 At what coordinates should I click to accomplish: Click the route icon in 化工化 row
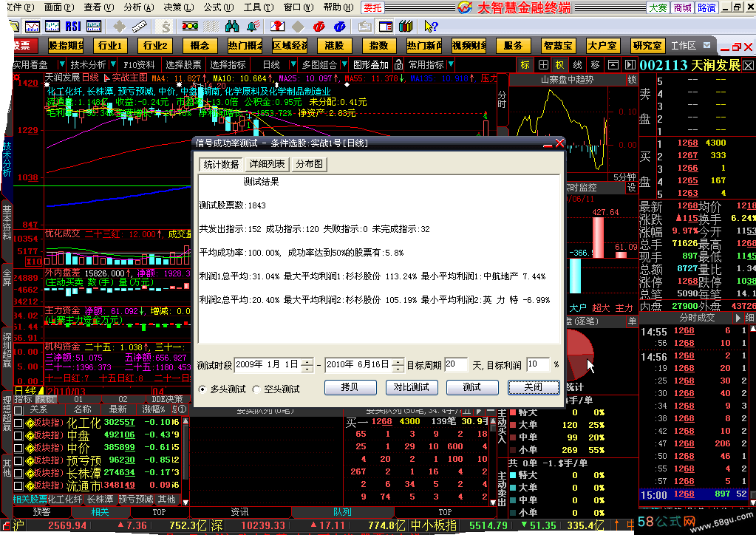30,423
